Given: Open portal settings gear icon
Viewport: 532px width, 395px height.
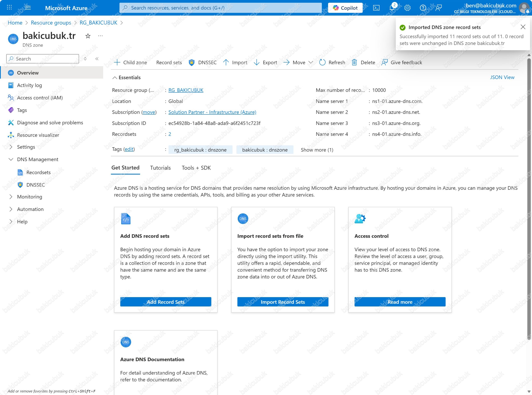Looking at the screenshot, I should click(408, 8).
